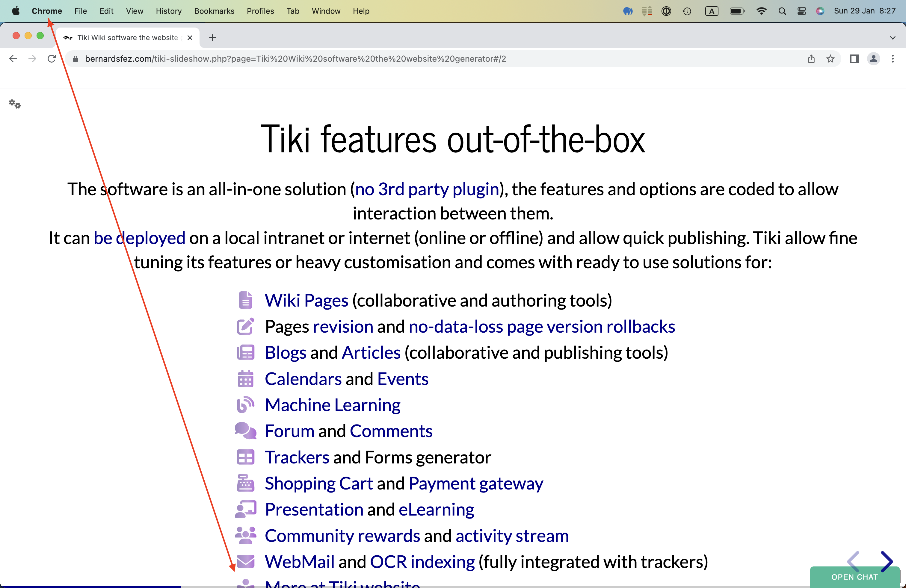Reload the current page

coord(52,59)
